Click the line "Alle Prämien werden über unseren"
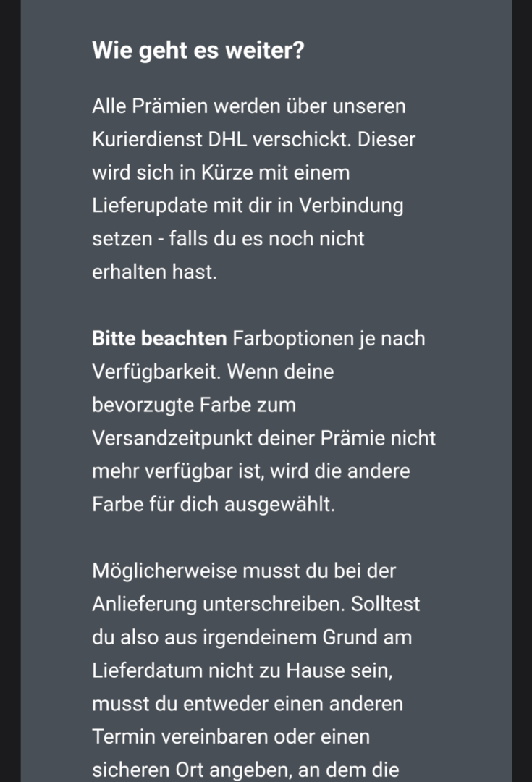 258,106
